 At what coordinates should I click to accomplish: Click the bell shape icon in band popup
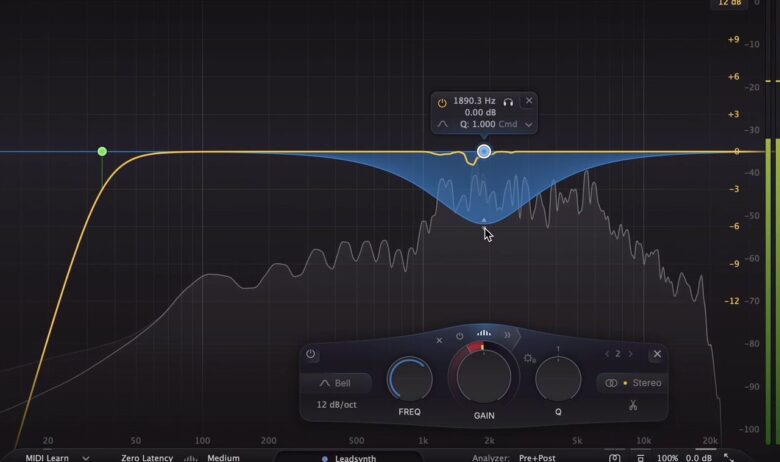[x=443, y=125]
